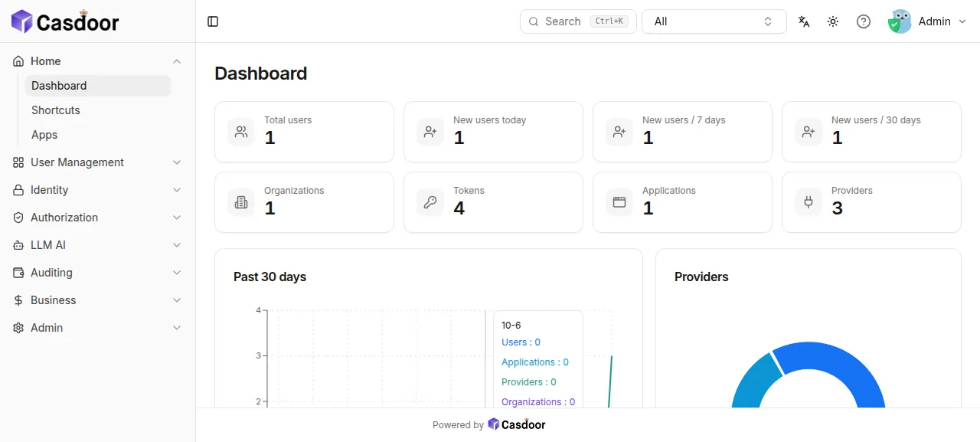
Task: Click the User Management grid icon
Action: [18, 162]
